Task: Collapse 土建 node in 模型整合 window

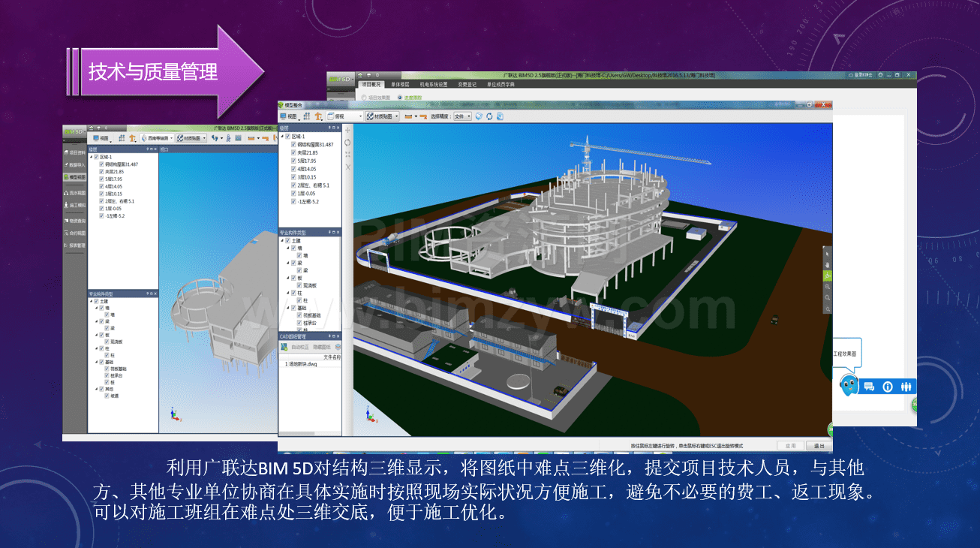Action: click(x=282, y=240)
